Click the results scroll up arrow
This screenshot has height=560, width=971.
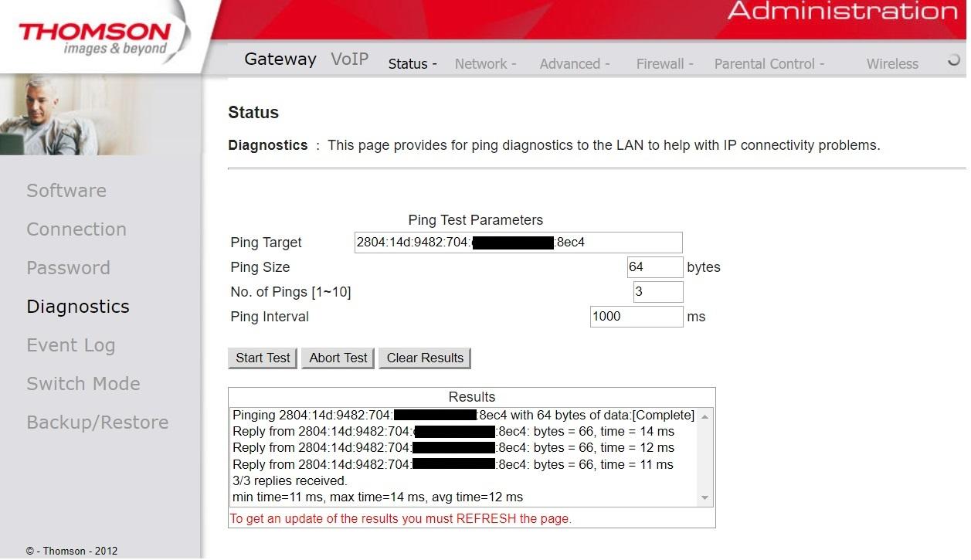[x=704, y=416]
